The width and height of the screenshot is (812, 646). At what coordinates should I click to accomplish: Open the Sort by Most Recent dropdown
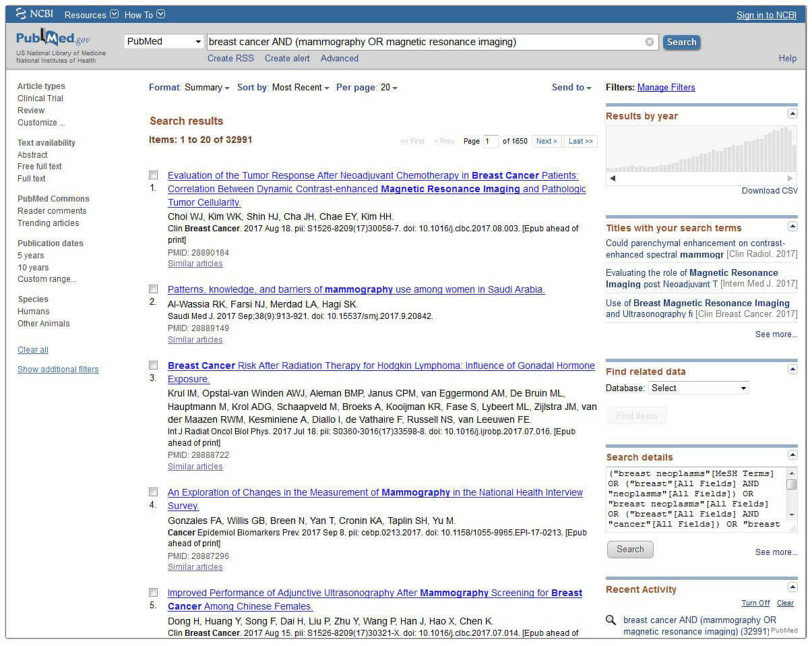pyautogui.click(x=283, y=88)
